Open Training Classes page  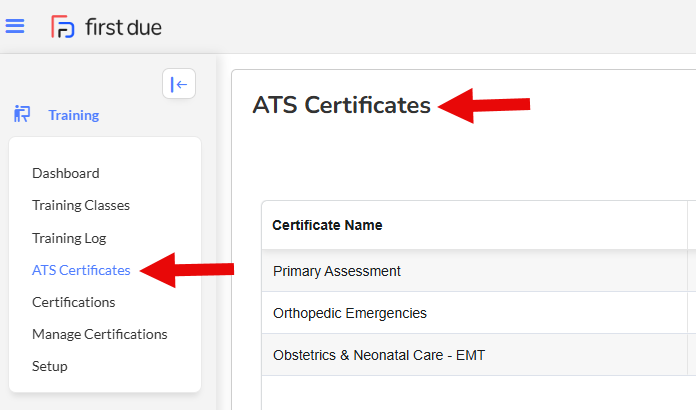tap(81, 205)
